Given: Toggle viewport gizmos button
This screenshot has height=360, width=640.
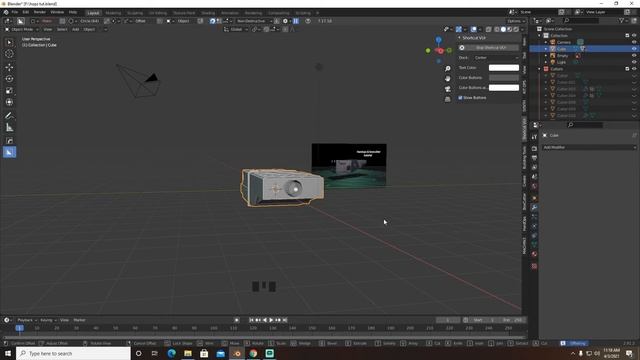Looking at the screenshot, I should pyautogui.click(x=459, y=29).
